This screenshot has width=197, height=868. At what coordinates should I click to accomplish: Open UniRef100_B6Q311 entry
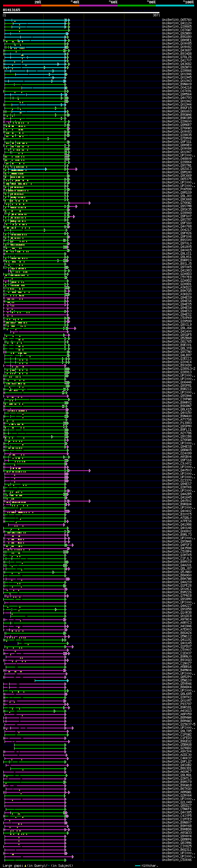pyautogui.click(x=177, y=850)
